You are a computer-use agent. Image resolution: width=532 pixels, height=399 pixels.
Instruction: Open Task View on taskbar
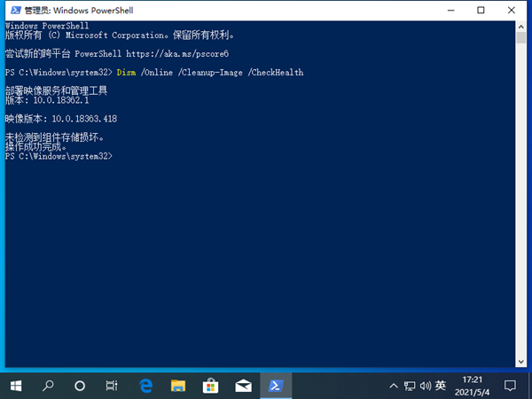112,386
